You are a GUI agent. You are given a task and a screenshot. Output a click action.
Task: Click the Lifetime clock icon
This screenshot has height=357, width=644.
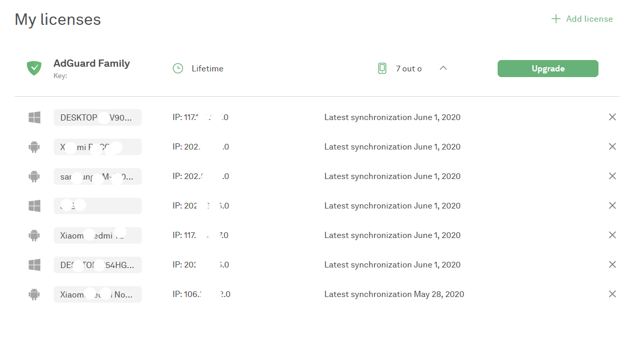click(178, 68)
